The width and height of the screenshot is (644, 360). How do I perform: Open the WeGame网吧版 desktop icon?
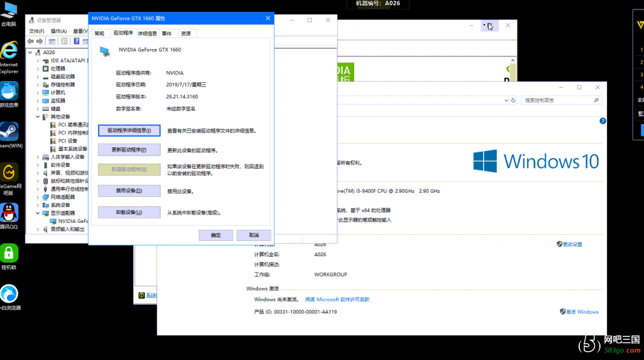[9, 179]
